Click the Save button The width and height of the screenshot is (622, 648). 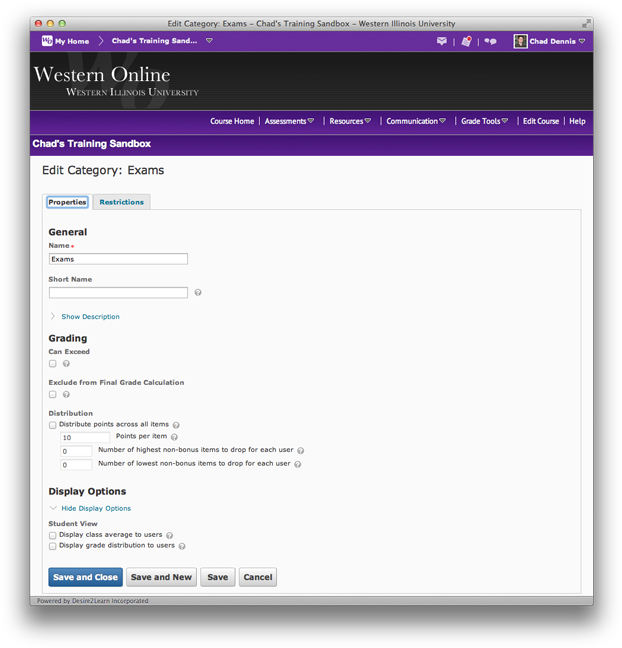click(218, 577)
